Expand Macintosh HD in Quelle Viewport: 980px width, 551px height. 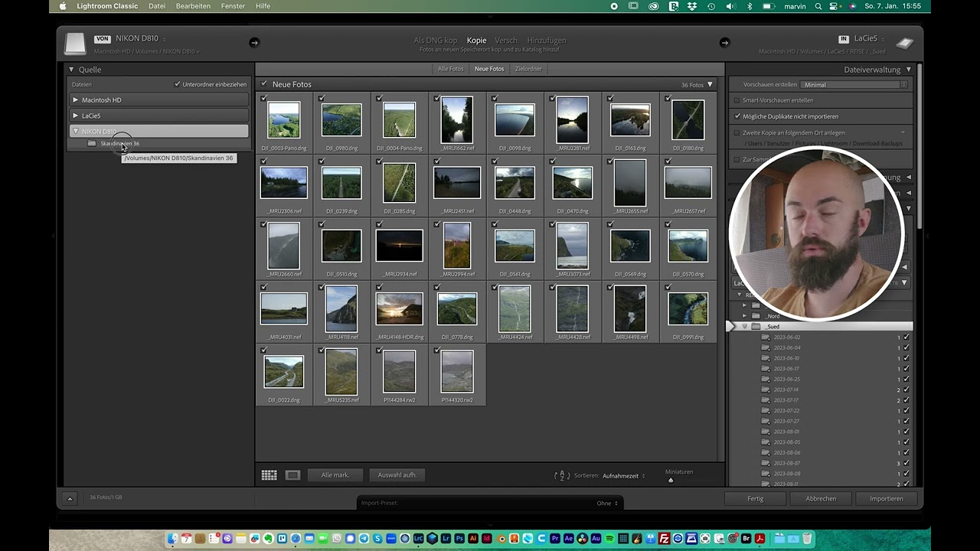point(75,99)
